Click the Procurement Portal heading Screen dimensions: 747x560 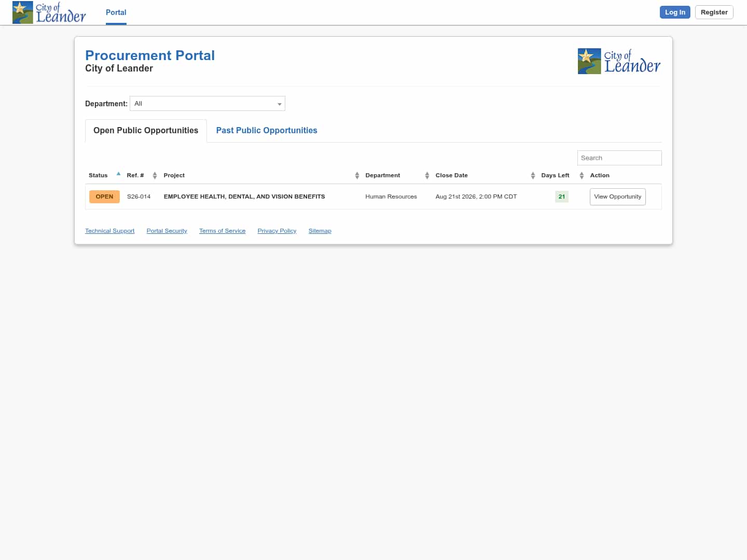click(150, 55)
